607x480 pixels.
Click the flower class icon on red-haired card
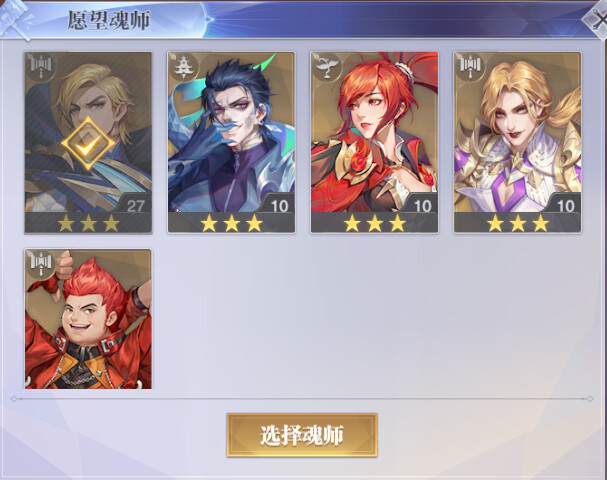327,66
